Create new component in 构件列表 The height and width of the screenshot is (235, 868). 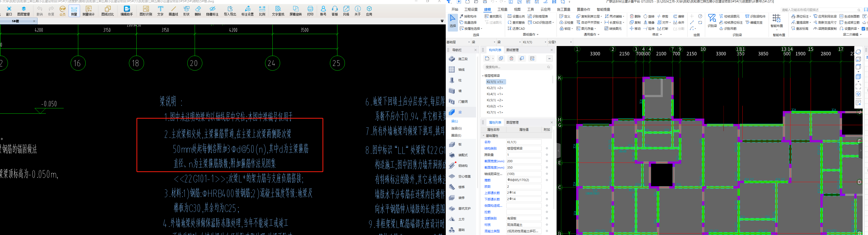click(487, 58)
